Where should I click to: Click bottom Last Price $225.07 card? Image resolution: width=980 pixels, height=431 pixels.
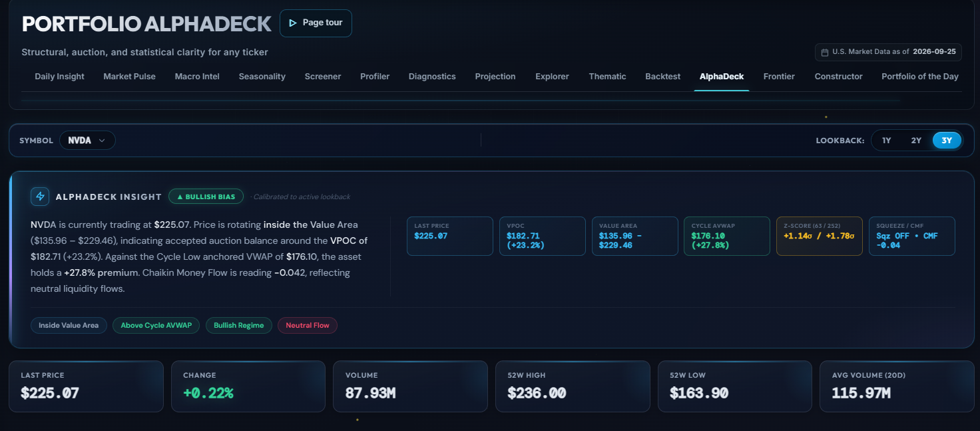coord(86,386)
